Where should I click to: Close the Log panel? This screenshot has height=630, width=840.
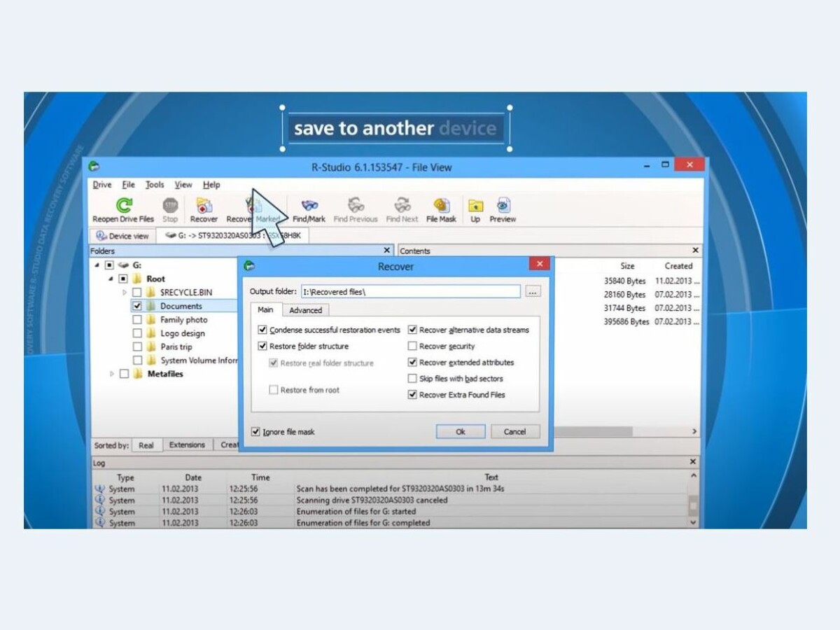pos(693,462)
